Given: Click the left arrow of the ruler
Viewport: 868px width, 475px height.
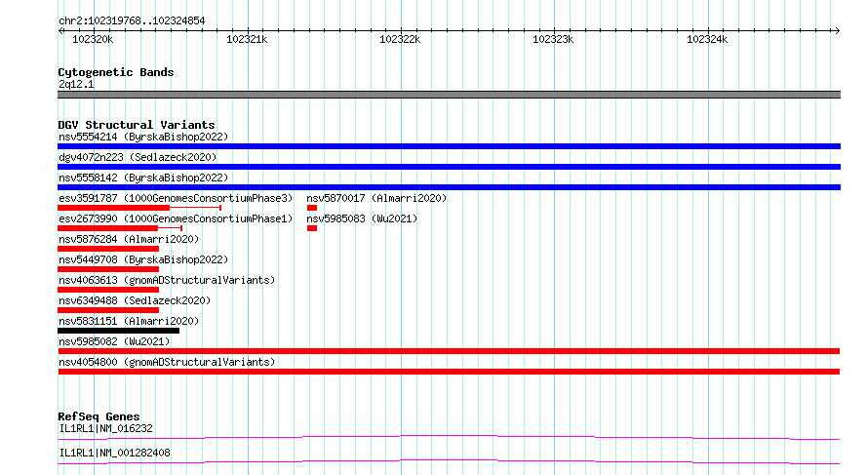Looking at the screenshot, I should (x=60, y=31).
